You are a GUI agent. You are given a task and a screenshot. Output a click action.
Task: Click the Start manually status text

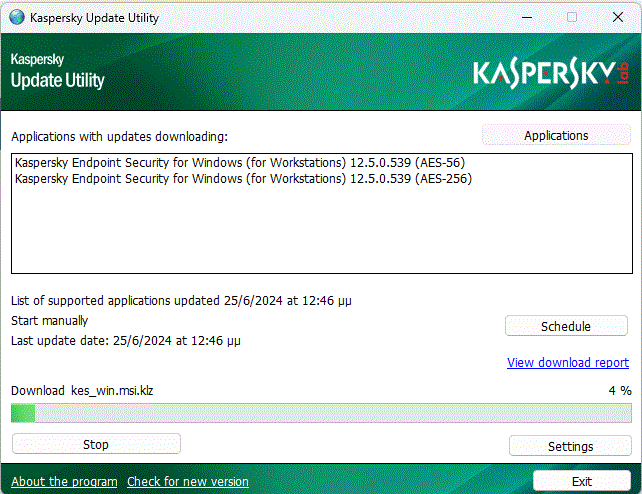pyautogui.click(x=50, y=320)
